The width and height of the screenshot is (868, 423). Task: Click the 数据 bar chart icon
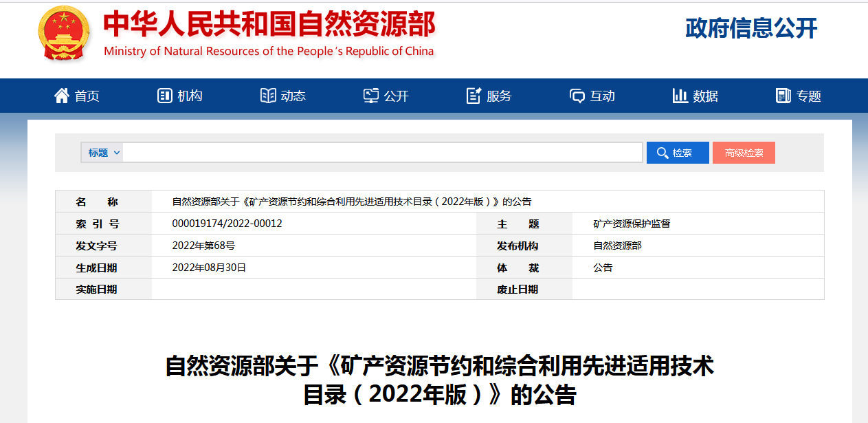pos(680,96)
